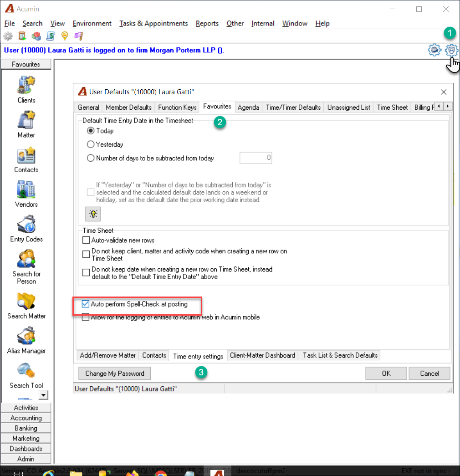Confirm dialog with OK button
The width and height of the screenshot is (460, 476).
386,374
